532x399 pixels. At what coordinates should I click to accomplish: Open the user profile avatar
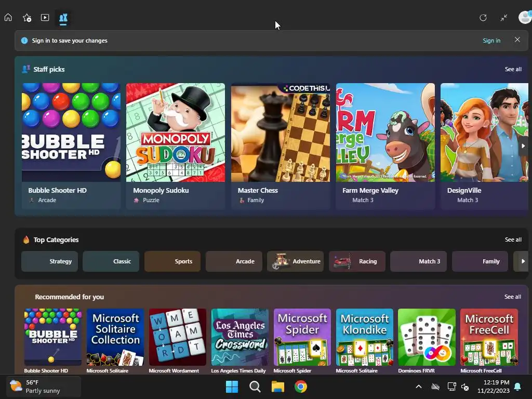pyautogui.click(x=525, y=17)
